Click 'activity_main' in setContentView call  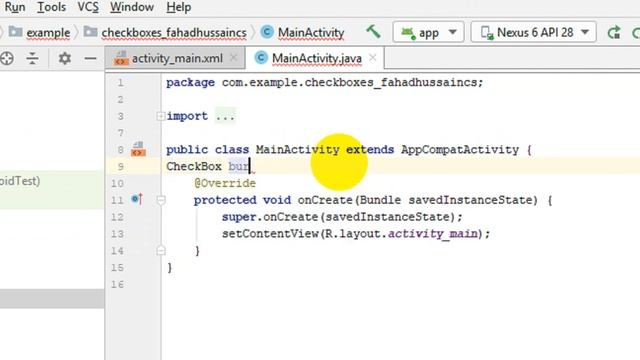[x=432, y=234]
